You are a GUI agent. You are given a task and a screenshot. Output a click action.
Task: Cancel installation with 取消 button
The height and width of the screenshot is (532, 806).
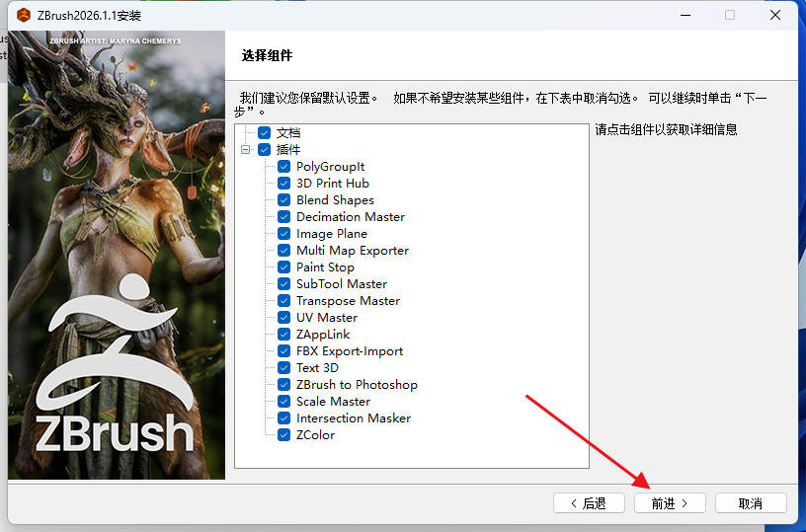[751, 503]
